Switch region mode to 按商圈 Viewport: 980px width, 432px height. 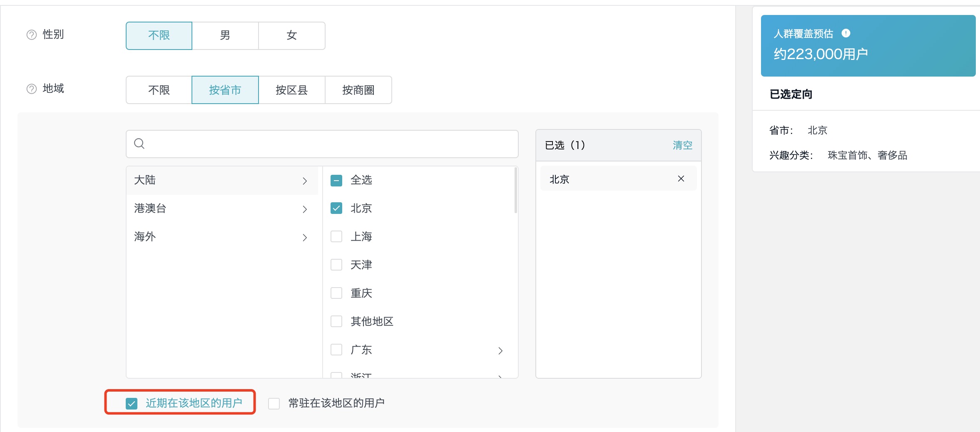pos(358,90)
